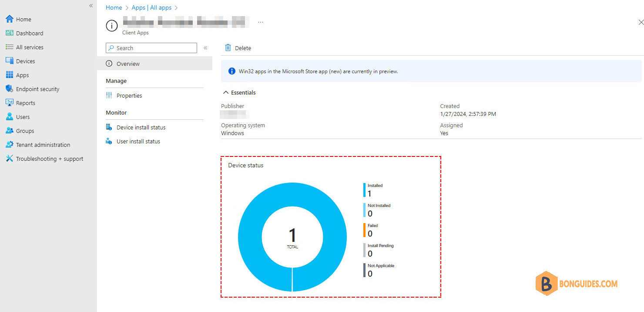Click the Overview info icon

coord(109,64)
